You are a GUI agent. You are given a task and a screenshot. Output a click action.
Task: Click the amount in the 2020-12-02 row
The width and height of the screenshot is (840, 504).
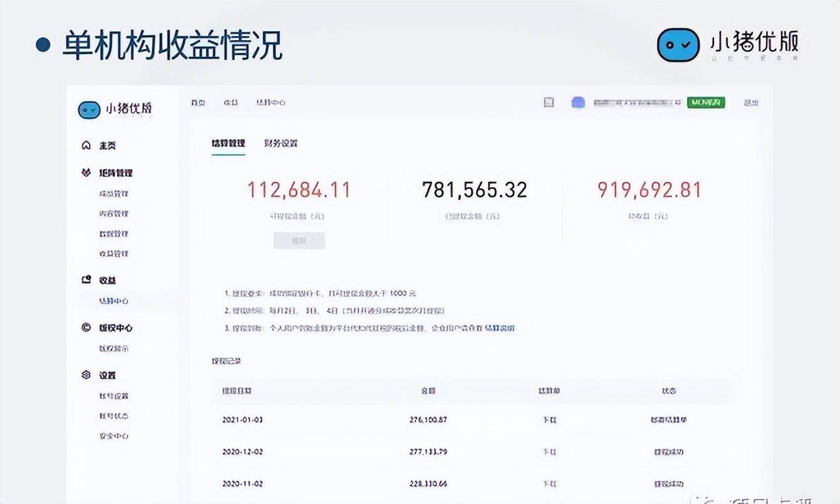(x=428, y=452)
